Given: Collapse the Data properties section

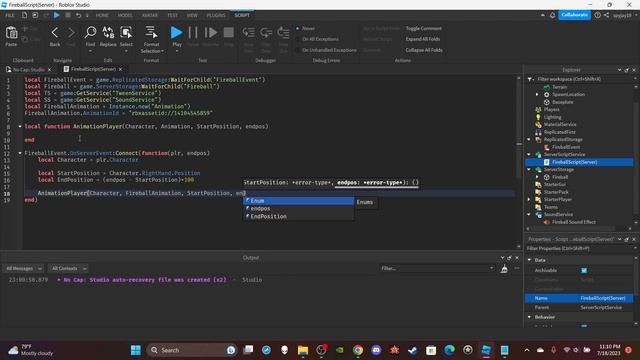Looking at the screenshot, I should tap(530, 260).
